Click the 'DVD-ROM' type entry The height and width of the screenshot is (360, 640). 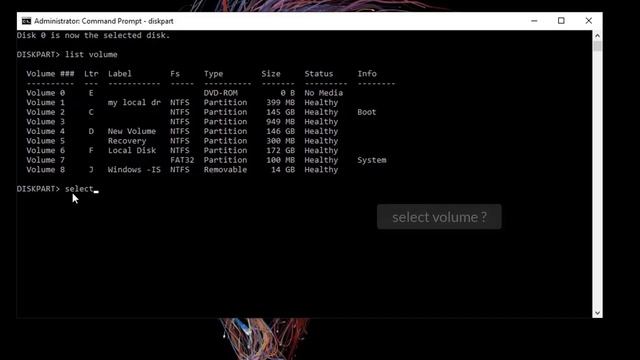coord(220,93)
